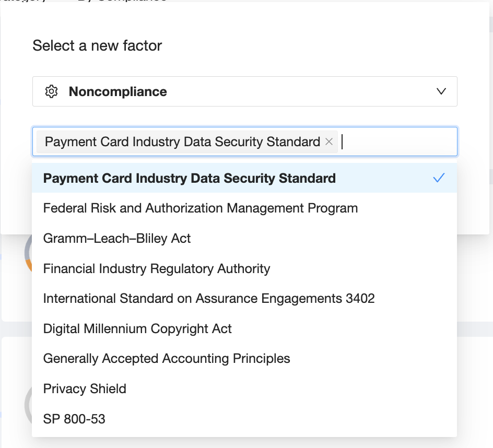The width and height of the screenshot is (493, 448).
Task: Click the gear icon beside Noncompliance
Action: point(51,92)
